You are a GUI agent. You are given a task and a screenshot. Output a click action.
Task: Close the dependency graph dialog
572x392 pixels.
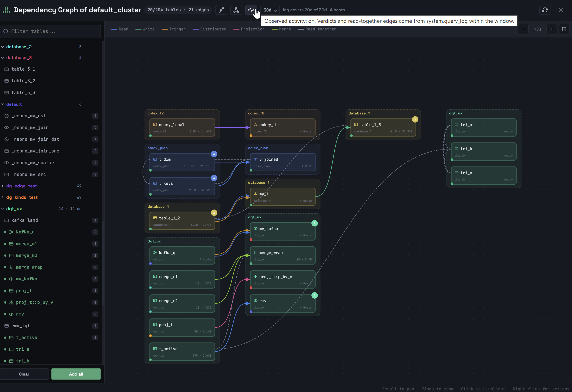(561, 10)
